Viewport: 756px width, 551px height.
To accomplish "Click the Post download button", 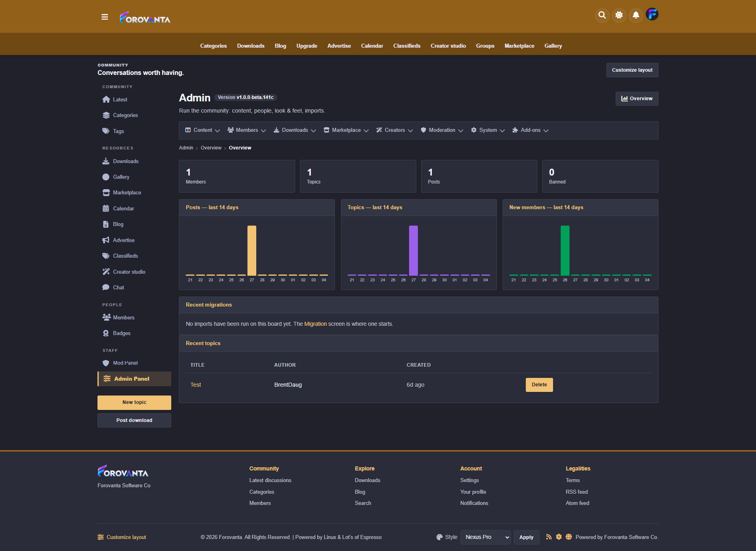I will pyautogui.click(x=134, y=420).
